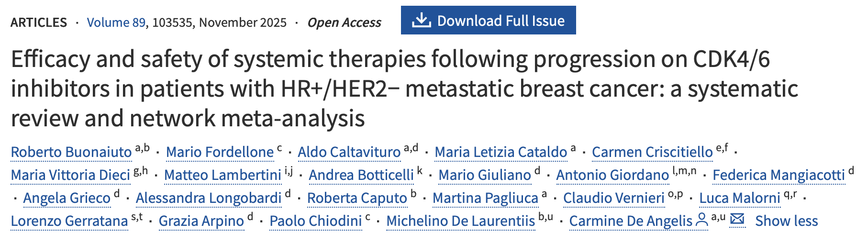The image size is (868, 245).
Task: Click author Claudio Vernieri
Action: [613, 198]
